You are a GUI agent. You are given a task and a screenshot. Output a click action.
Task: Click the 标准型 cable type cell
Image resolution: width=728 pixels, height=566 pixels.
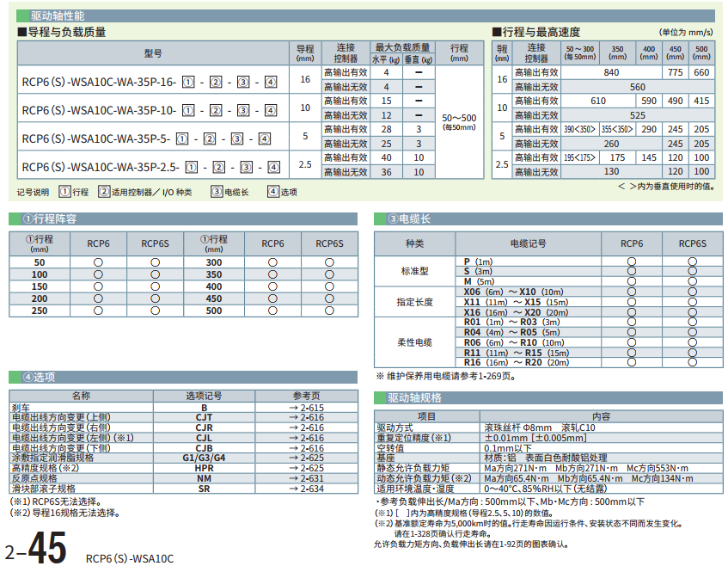tap(414, 271)
